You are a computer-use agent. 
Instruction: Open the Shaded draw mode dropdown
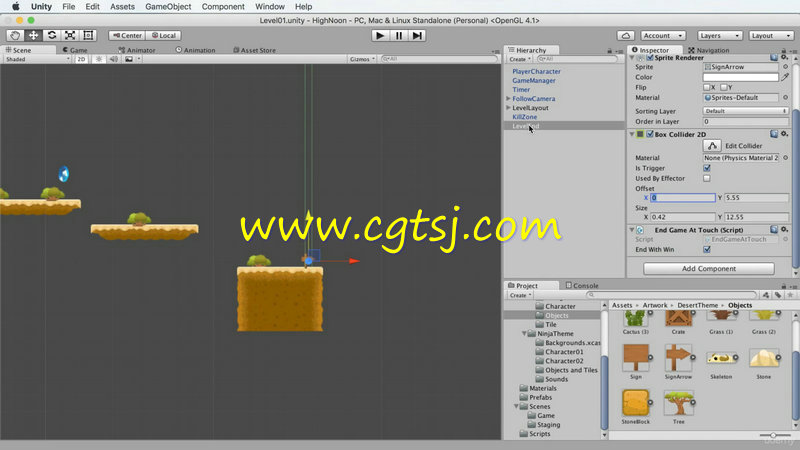[37, 59]
